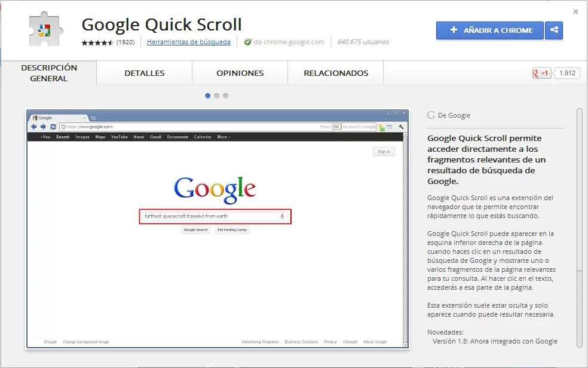Click the star rating in the header
The width and height of the screenshot is (588, 368).
coord(97,42)
